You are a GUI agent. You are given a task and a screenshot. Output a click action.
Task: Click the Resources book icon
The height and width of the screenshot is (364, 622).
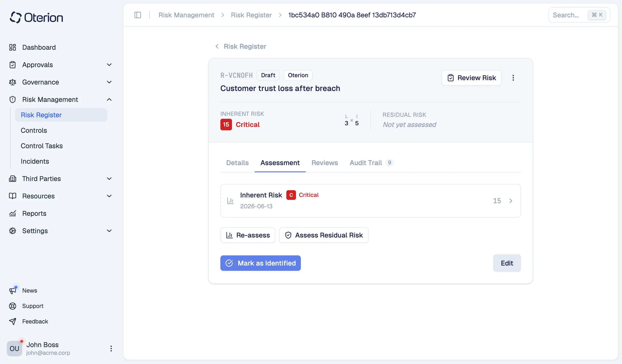pos(13,196)
